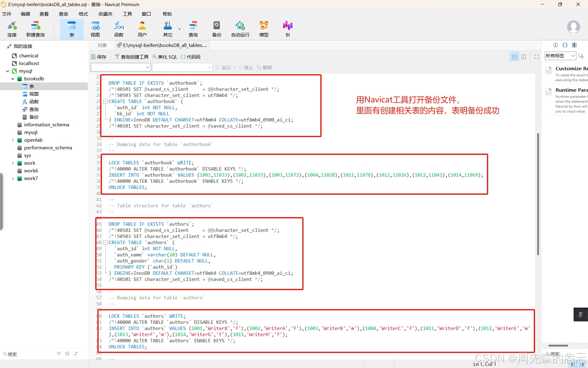
Task: Open the Edit (编辑) menu
Action: tap(25, 14)
